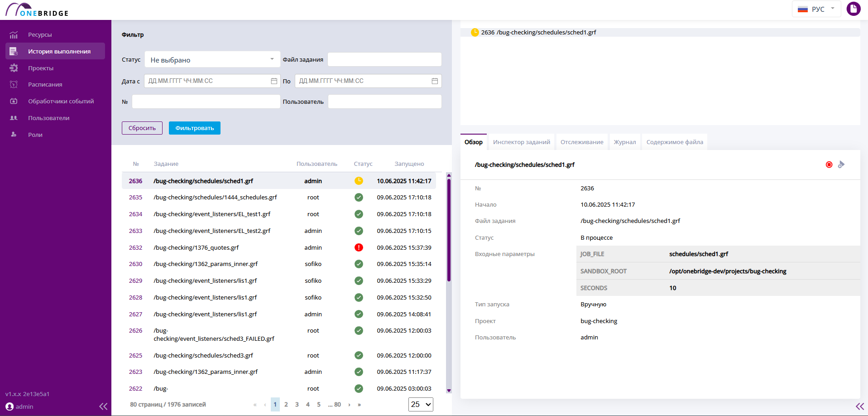This screenshot has width=868, height=416.
Task: Click the next page arrow
Action: coord(349,404)
